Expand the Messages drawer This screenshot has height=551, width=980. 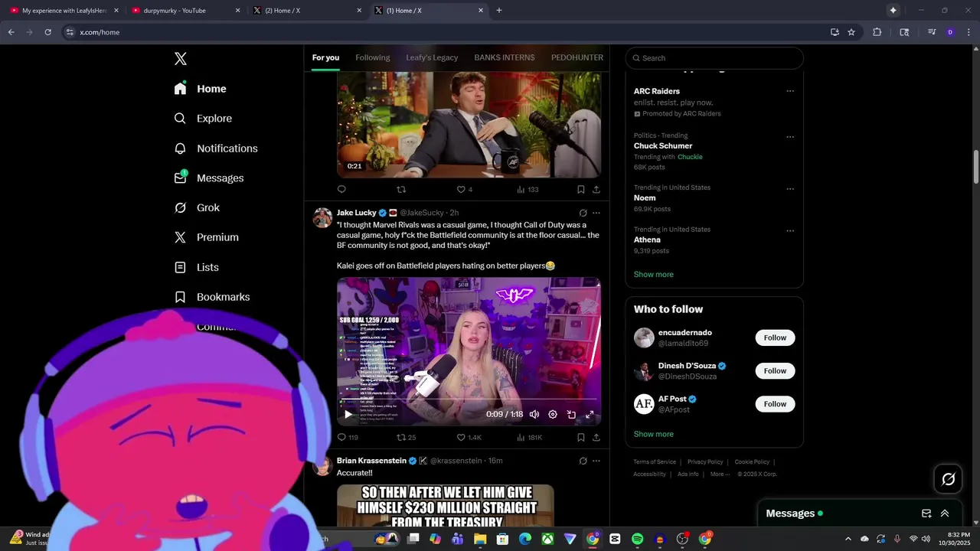945,514
